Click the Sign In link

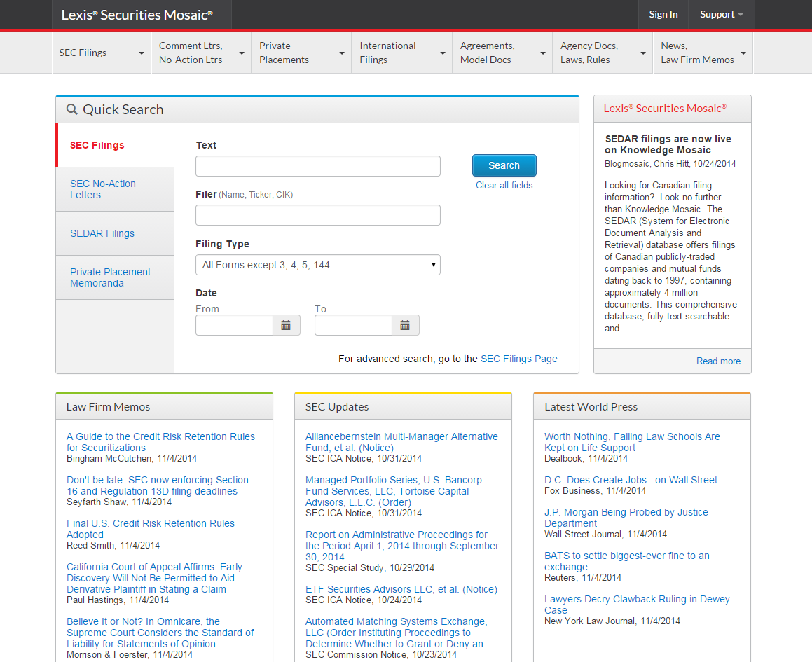point(663,15)
